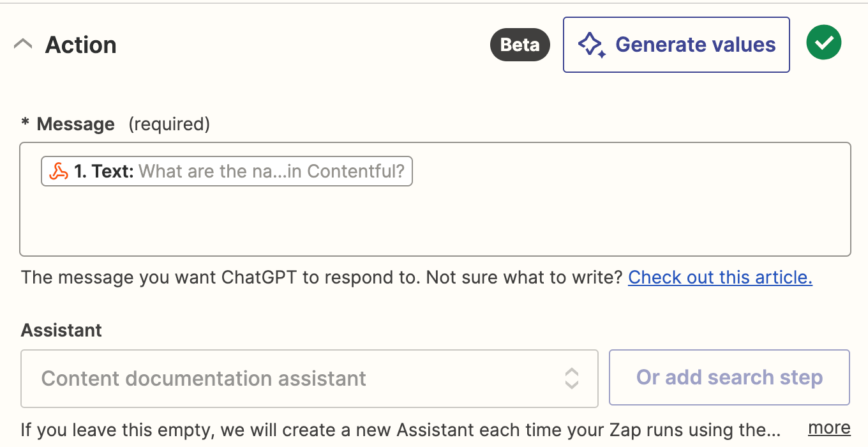Image resolution: width=868 pixels, height=447 pixels.
Task: Click the sparkle icon in Generate values
Action: click(x=592, y=45)
